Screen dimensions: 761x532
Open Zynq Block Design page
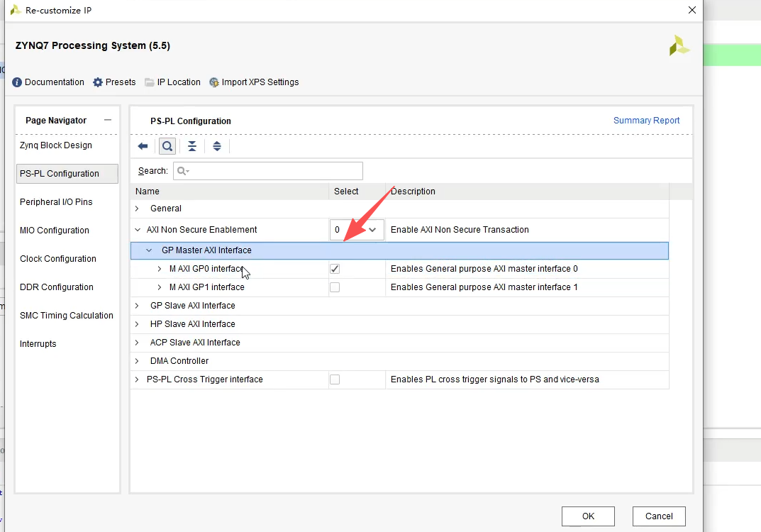pyautogui.click(x=56, y=145)
